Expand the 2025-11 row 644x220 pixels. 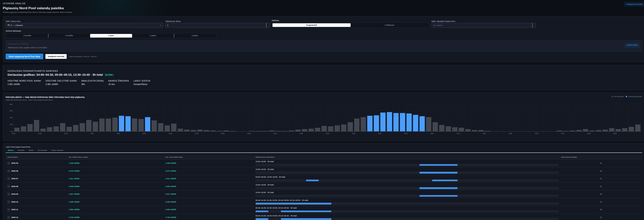pos(8,210)
